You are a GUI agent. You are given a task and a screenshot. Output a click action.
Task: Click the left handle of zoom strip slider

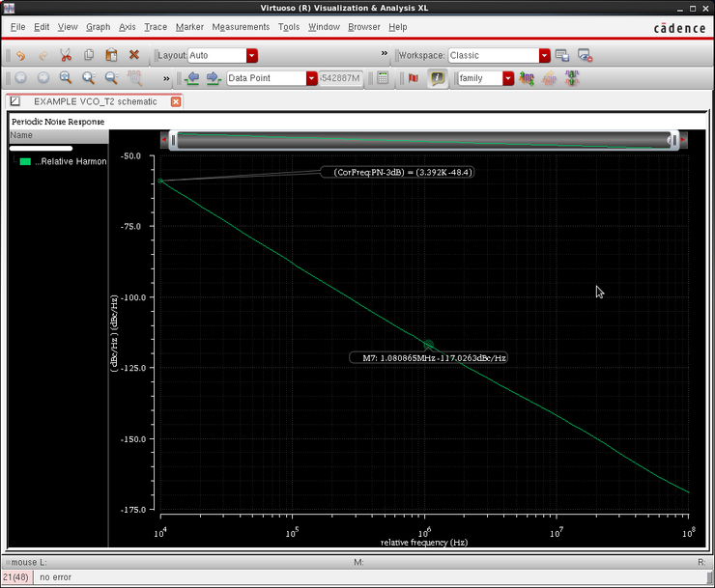[173, 140]
